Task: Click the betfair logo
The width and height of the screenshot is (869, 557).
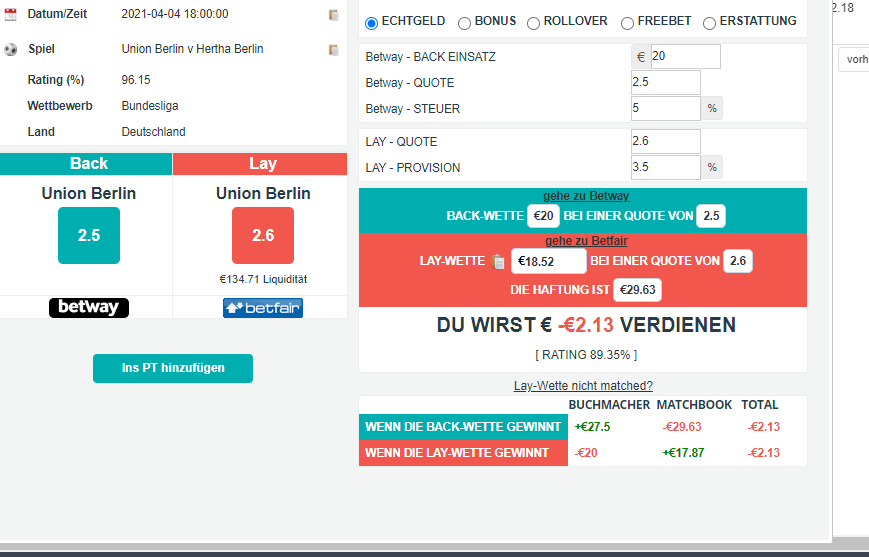Action: point(263,308)
